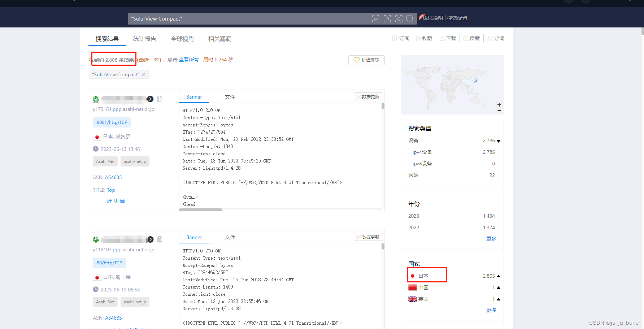Click the bracketed C icon in search bar
The width and height of the screenshot is (644, 329).
[x=399, y=19]
